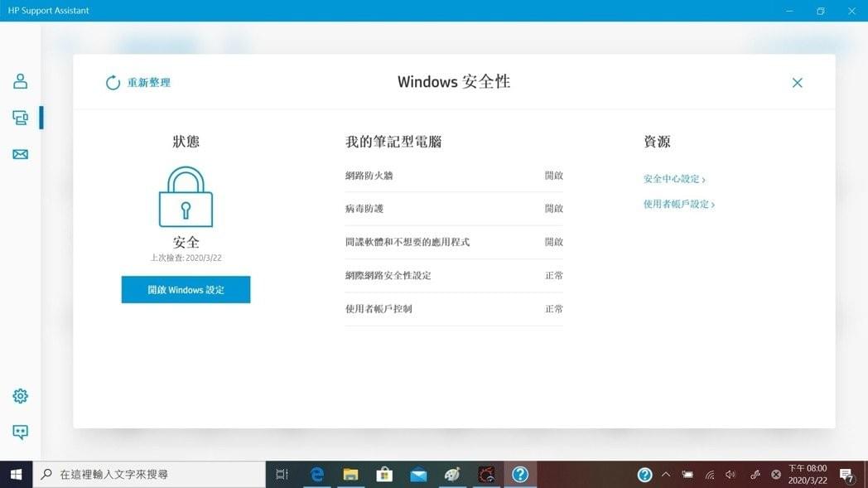Click the taskbar search box
The width and height of the screenshot is (868, 488).
click(x=149, y=475)
